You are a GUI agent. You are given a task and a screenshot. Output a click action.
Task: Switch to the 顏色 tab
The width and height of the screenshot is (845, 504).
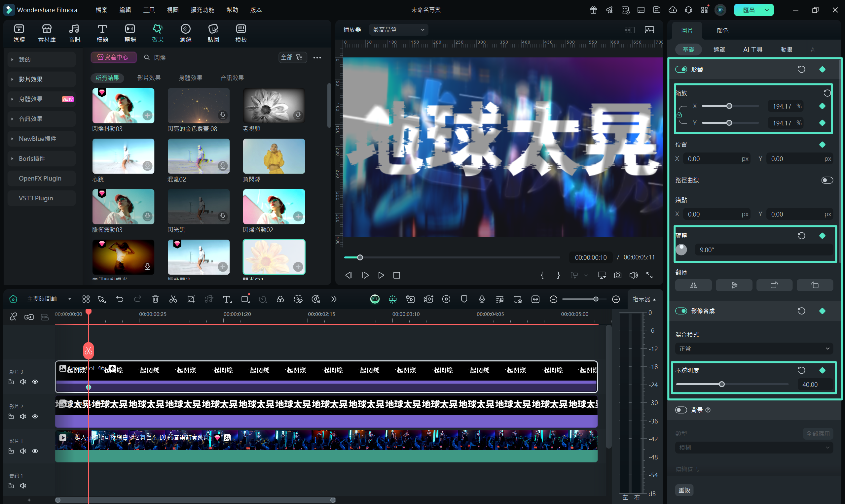[x=722, y=31]
